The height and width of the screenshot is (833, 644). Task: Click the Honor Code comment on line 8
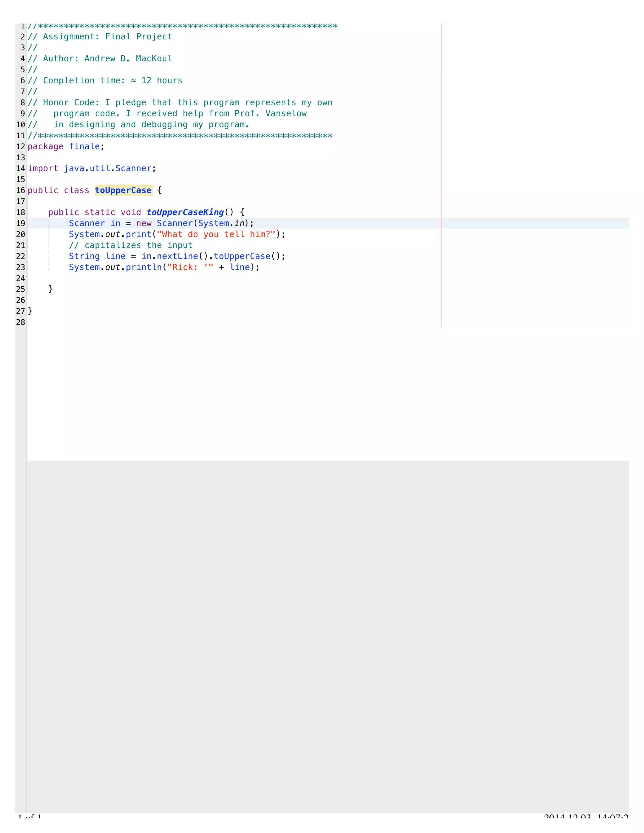[x=180, y=102]
